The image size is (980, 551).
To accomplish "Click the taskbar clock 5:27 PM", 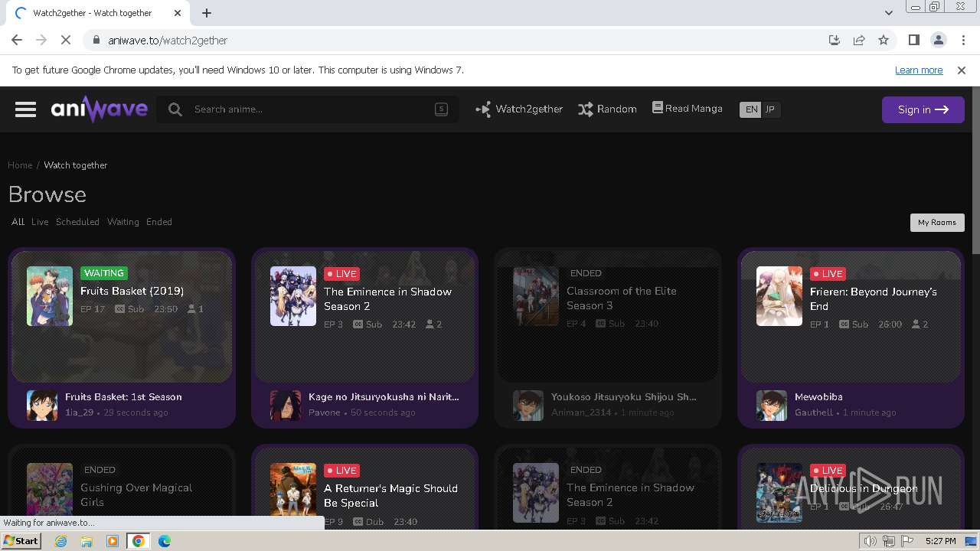I will (x=940, y=541).
